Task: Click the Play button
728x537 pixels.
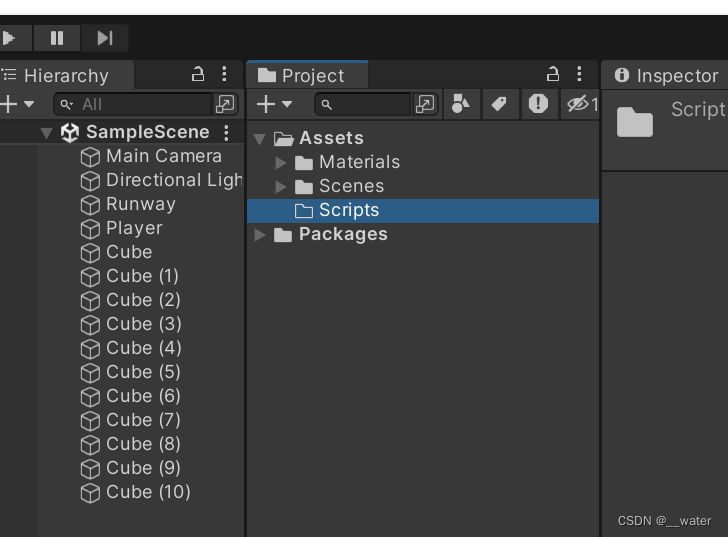Action: click(10, 38)
